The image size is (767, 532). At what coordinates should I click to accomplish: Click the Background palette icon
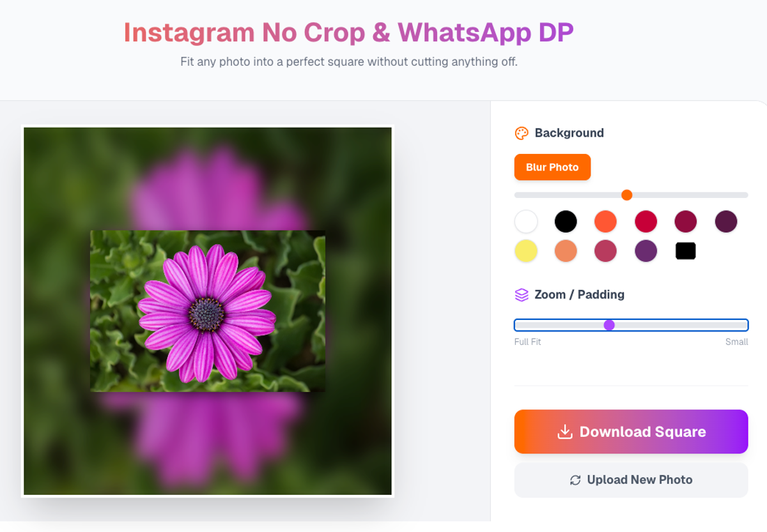522,133
